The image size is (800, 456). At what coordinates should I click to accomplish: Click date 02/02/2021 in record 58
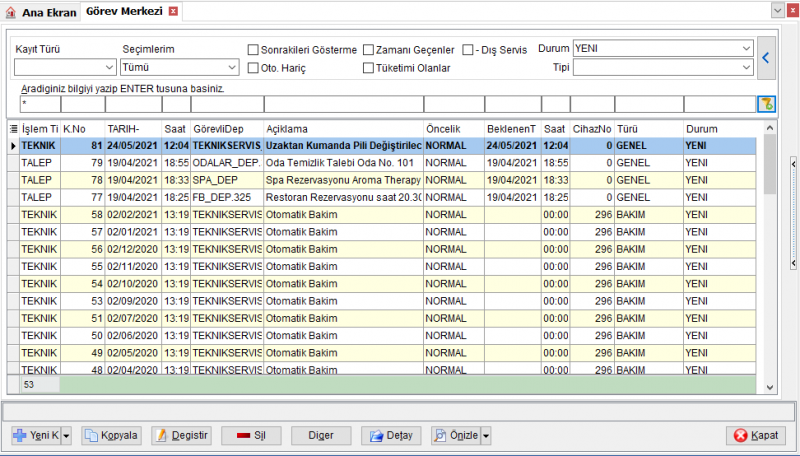(x=133, y=215)
